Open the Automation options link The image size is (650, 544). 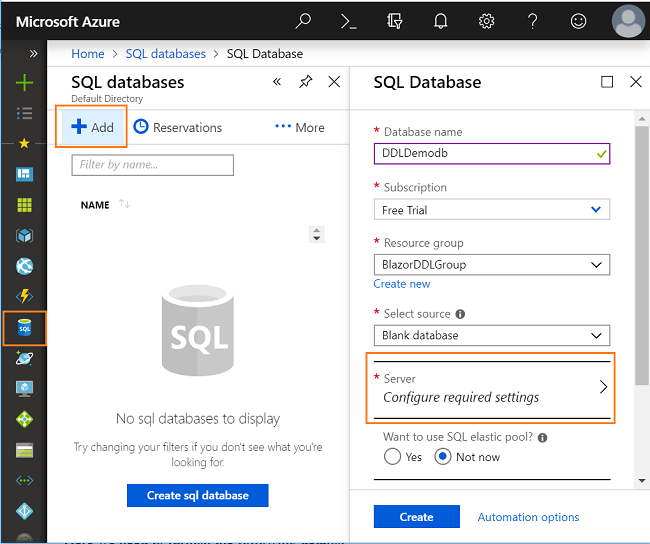tap(528, 517)
